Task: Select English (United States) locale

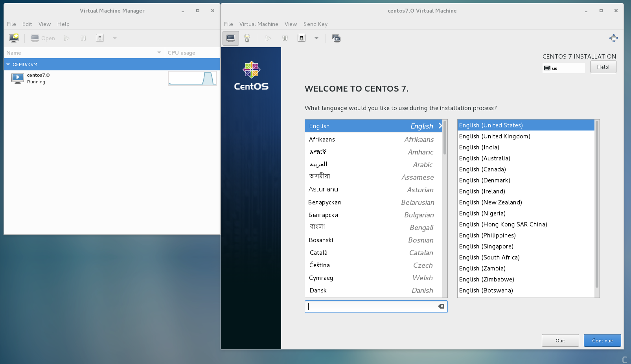Action: [526, 125]
